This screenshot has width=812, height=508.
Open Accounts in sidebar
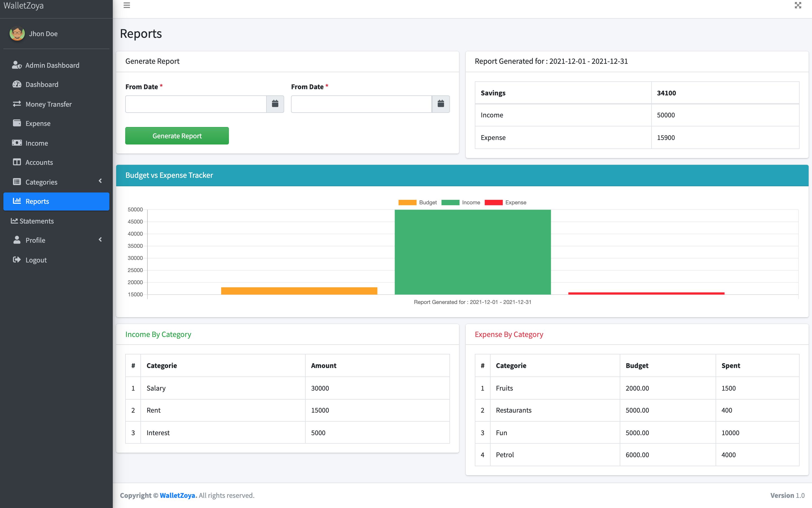(56, 162)
